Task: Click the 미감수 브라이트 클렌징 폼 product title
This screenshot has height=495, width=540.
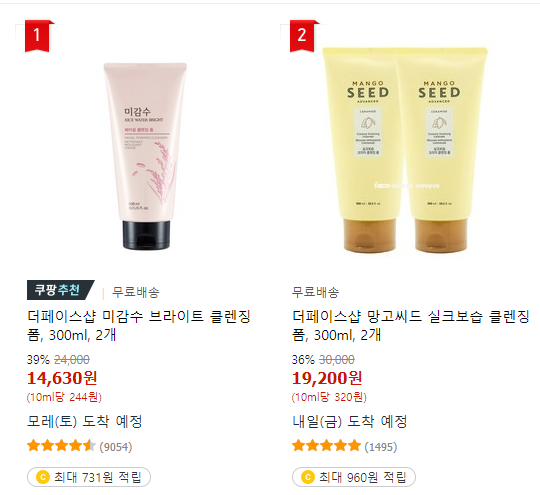Action: (138, 326)
